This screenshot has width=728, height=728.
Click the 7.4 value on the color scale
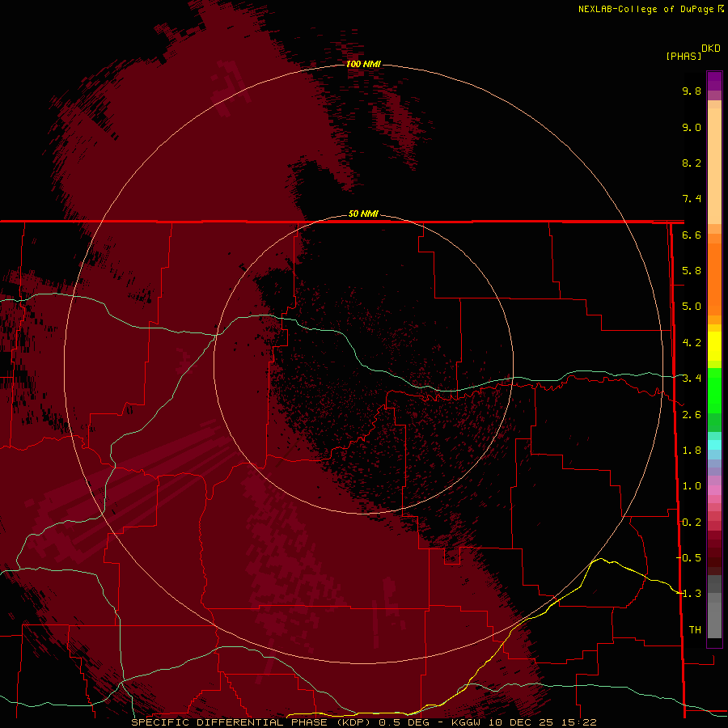click(692, 199)
